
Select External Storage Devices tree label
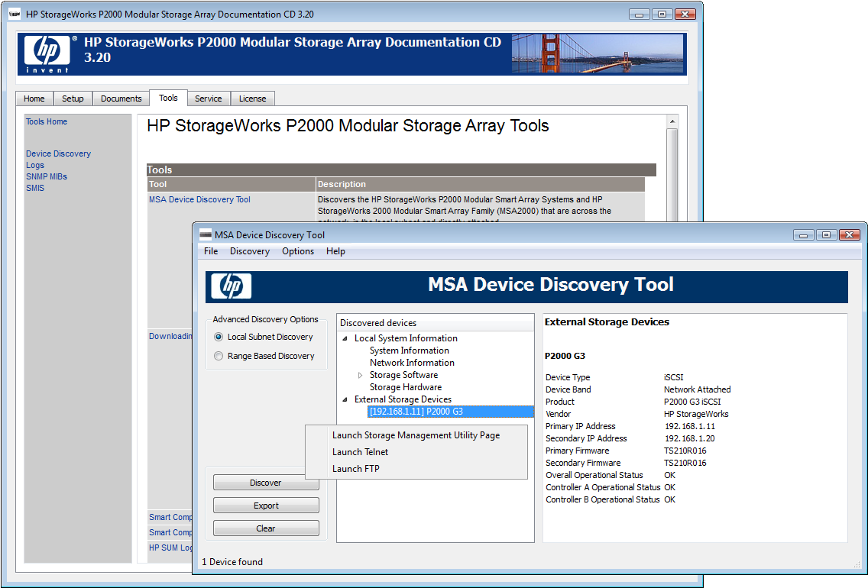403,399
